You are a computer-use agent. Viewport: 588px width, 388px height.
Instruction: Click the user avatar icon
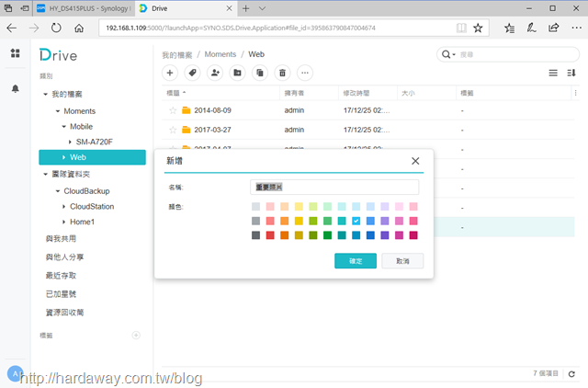pos(15,373)
